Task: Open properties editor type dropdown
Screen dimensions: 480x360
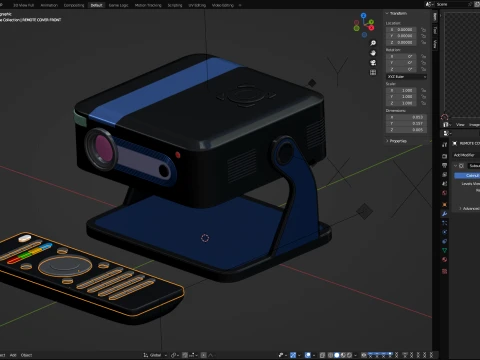Action: pos(447,133)
